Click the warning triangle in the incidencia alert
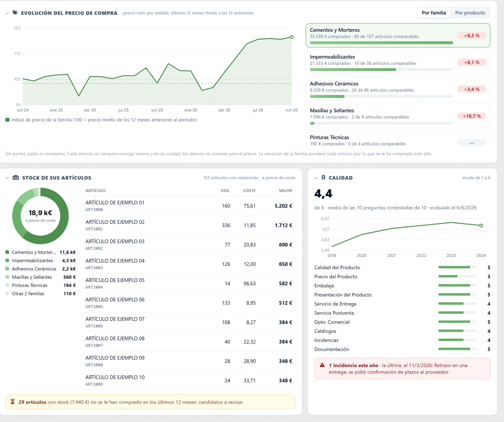This screenshot has width=504, height=422. [322, 365]
